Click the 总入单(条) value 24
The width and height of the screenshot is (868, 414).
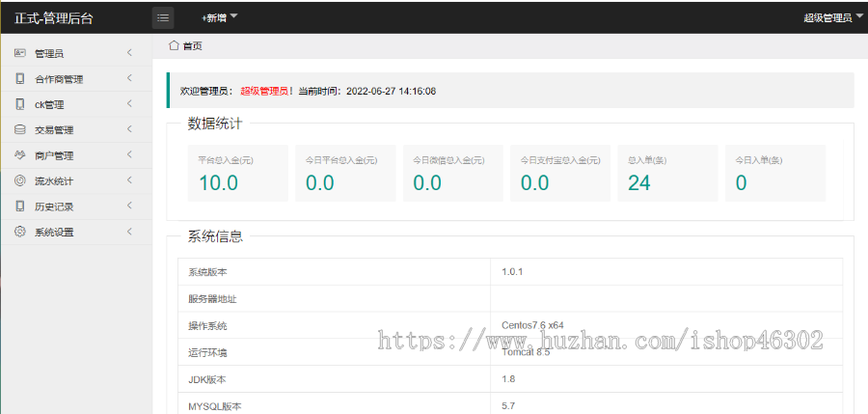[639, 183]
